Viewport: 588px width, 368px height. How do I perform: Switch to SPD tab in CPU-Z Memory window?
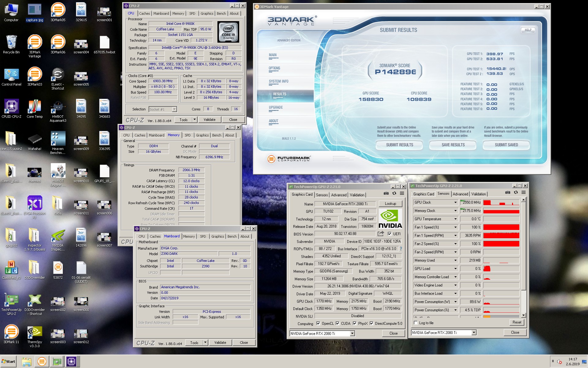point(188,135)
